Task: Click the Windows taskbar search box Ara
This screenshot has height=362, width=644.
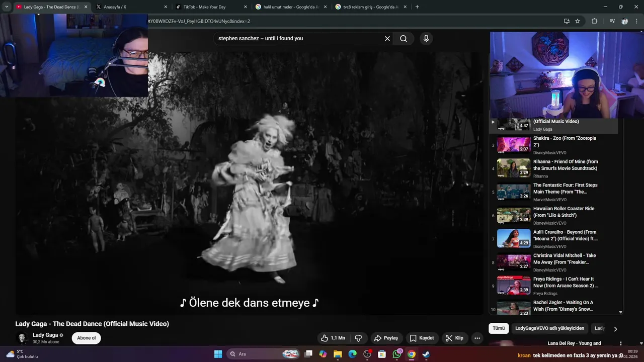Action: pos(264,354)
